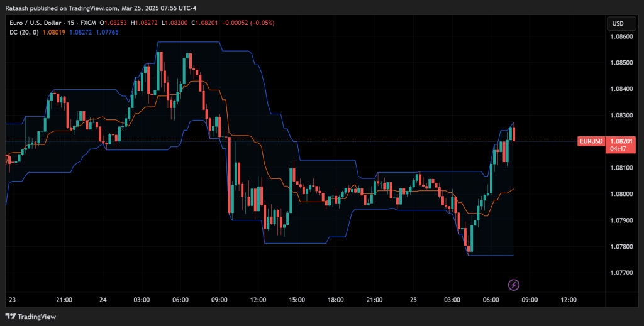Click the date 23 on time axis
The image size is (644, 326).
(11, 300)
